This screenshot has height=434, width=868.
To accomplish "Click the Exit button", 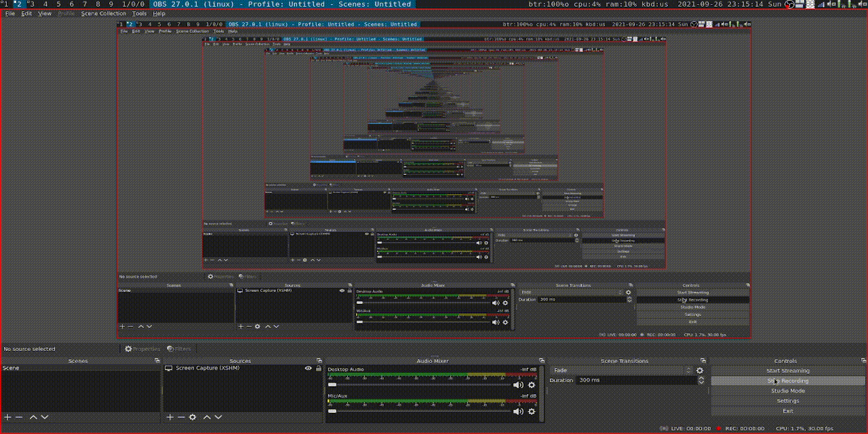I will [787, 410].
